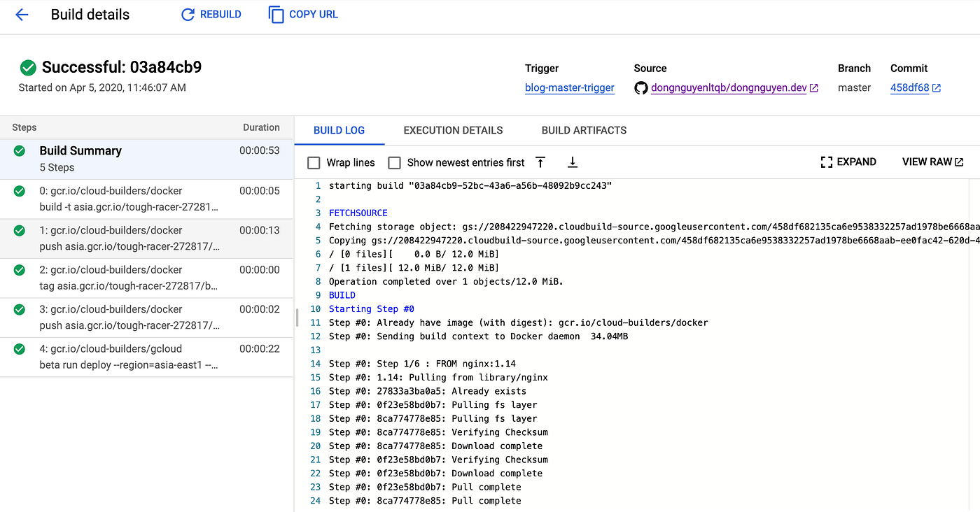This screenshot has height=512, width=980.
Task: Open the commit 458df68 link
Action: (909, 88)
